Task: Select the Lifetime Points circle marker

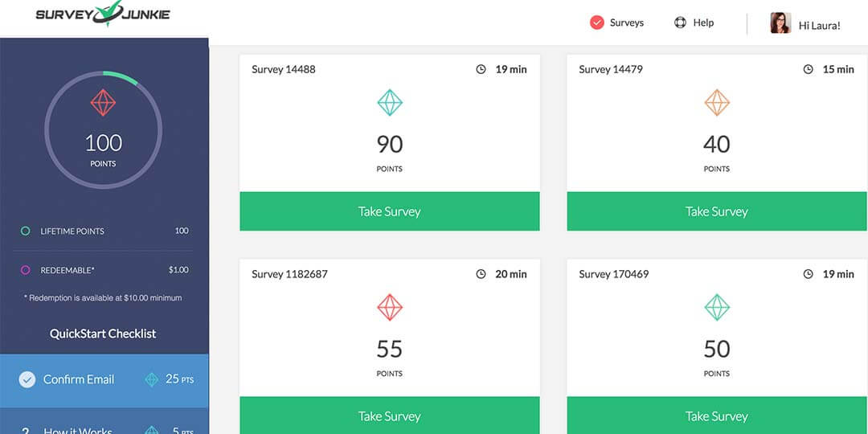Action: tap(26, 231)
